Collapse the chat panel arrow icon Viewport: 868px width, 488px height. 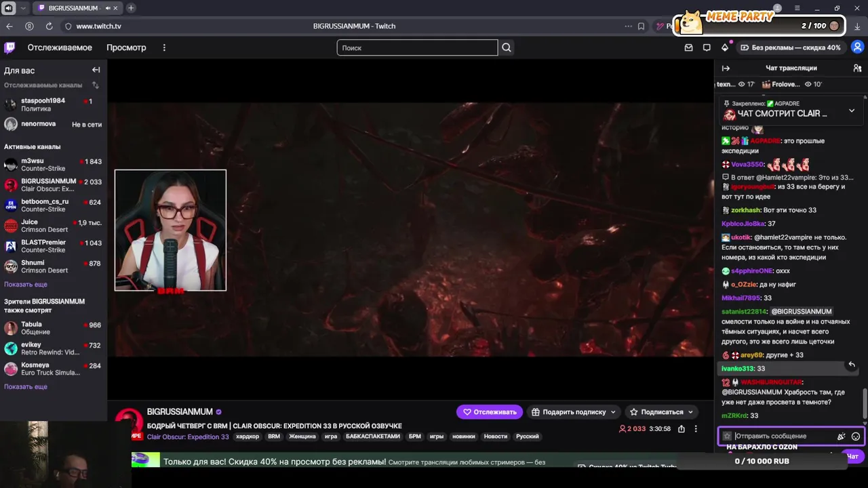726,68
